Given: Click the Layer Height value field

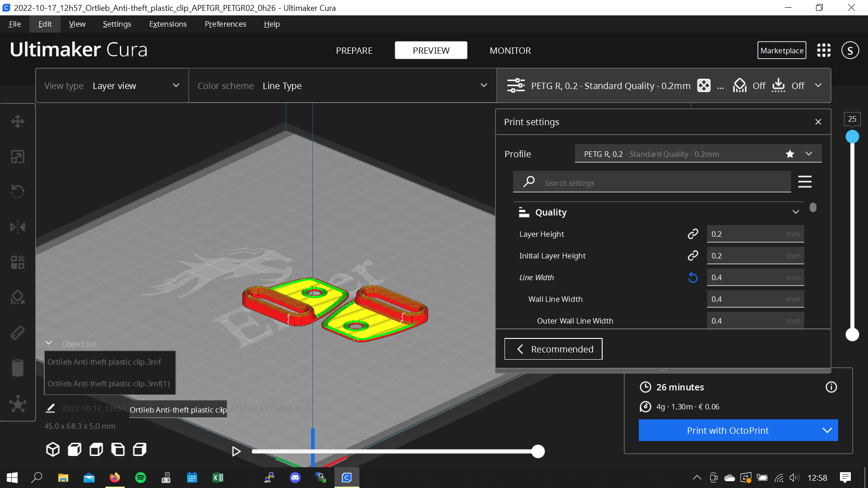Looking at the screenshot, I should tap(755, 234).
